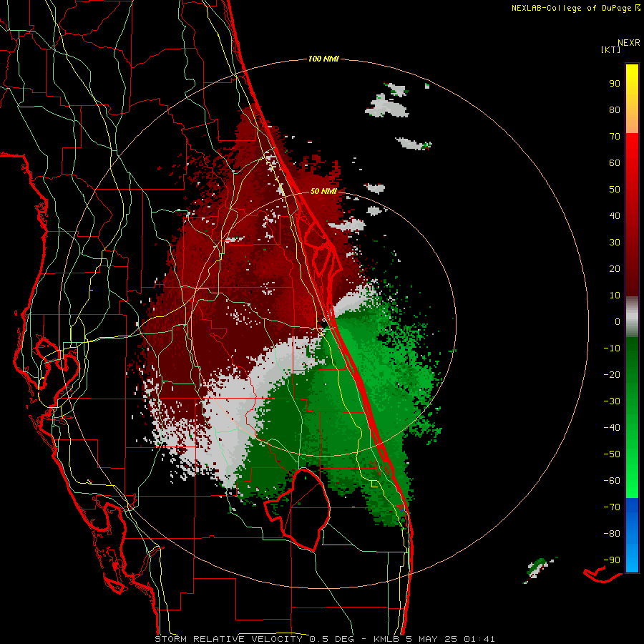The image size is (644, 644).
Task: Click the 70 value on the velocity scale
Action: click(615, 137)
